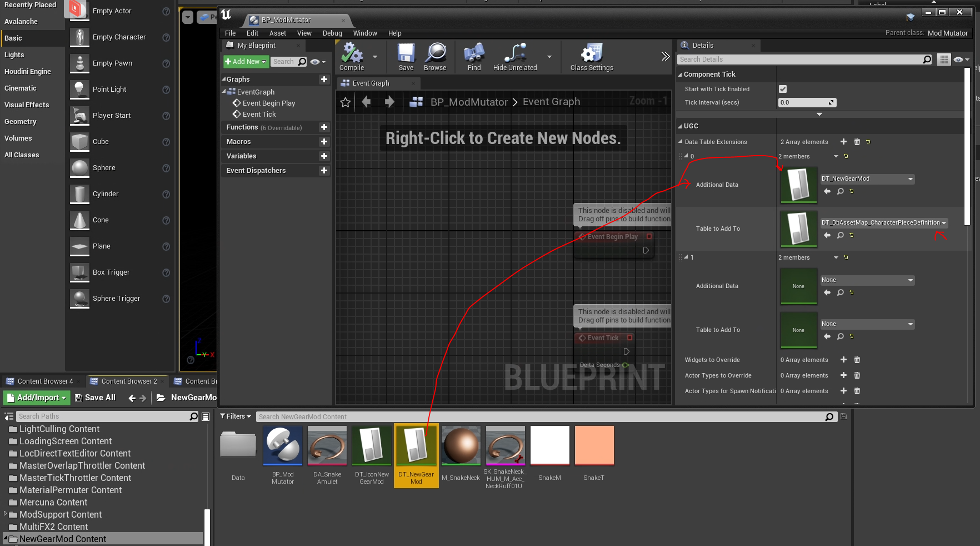This screenshot has height=546, width=980.
Task: Browse to DT_NewGearMod in Content Browser
Action: [841, 191]
